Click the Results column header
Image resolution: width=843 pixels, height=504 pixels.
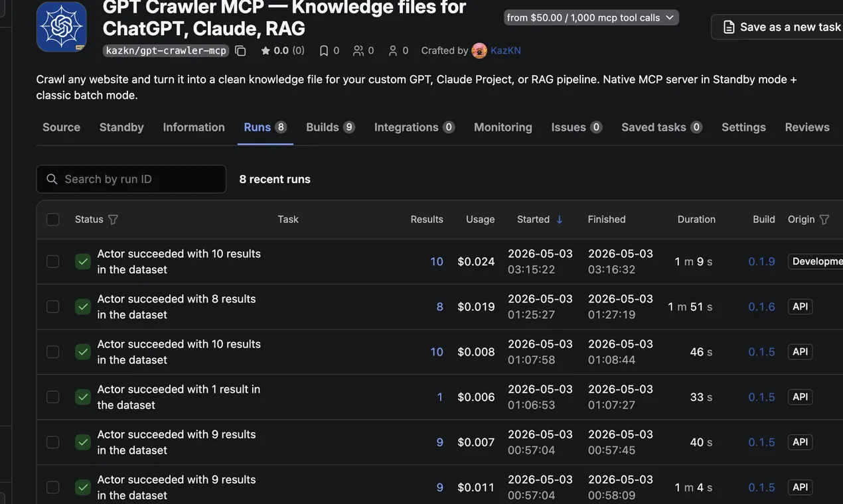click(x=427, y=220)
